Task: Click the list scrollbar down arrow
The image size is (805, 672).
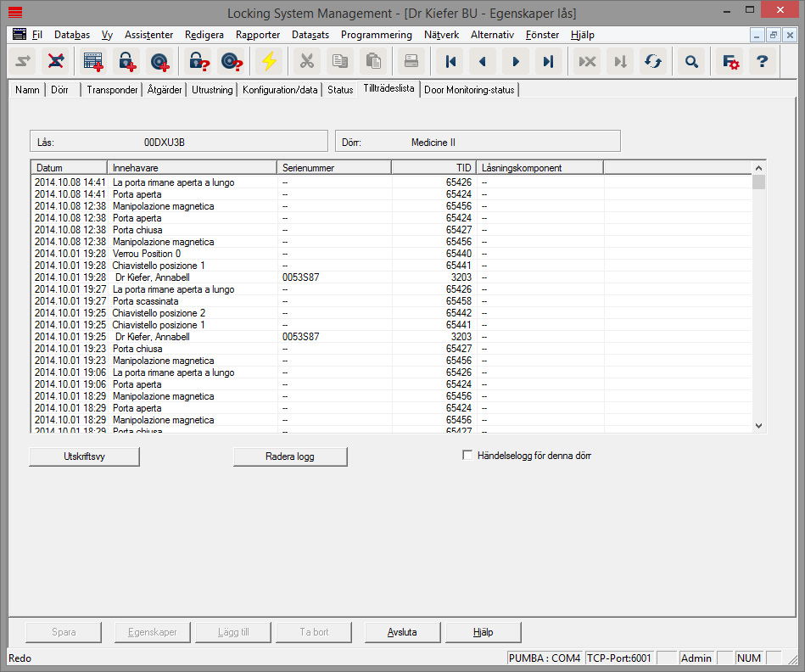Action: pyautogui.click(x=758, y=426)
